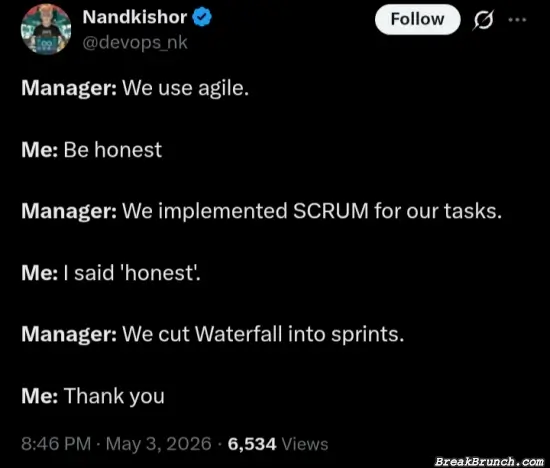Follow the Nandkishor account
Viewport: 550px width, 468px height.
tap(417, 19)
